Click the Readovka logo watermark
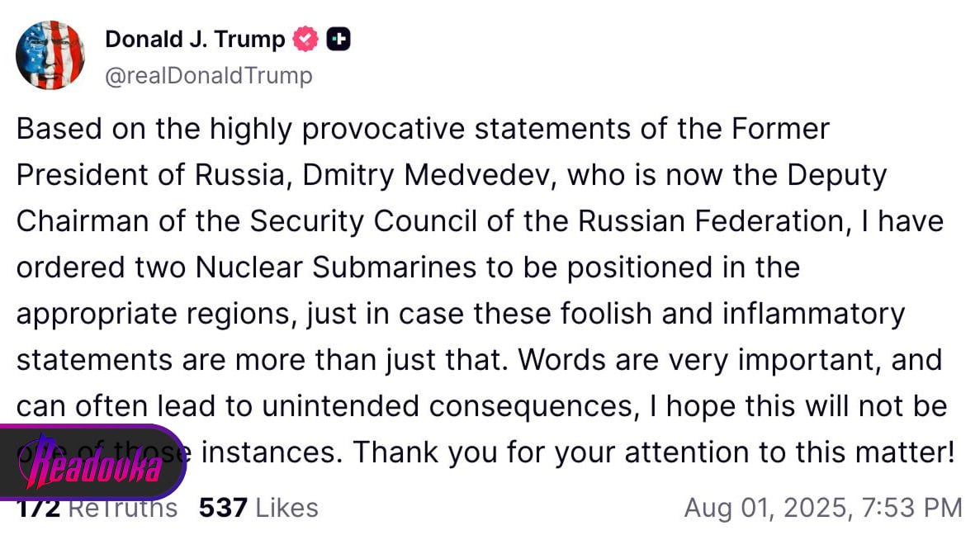The height and width of the screenshot is (535, 980). click(91, 462)
